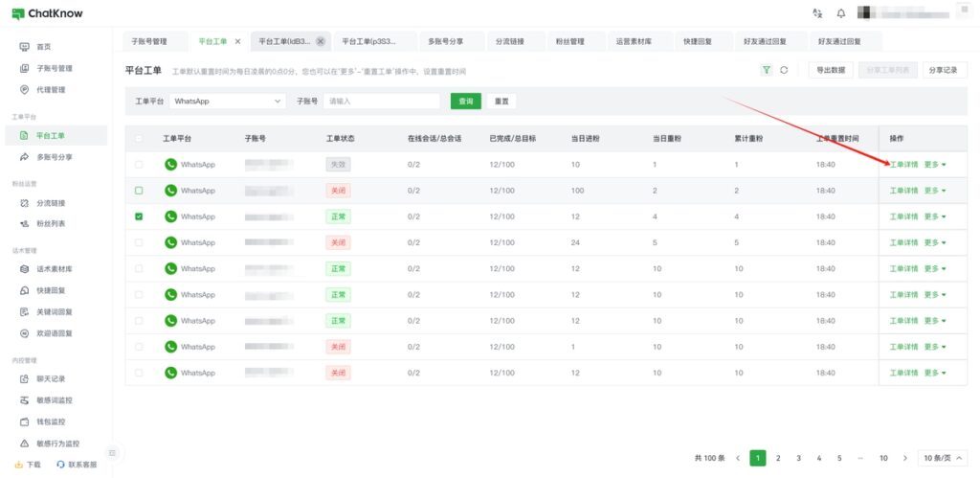Collapse the sidebar with the fold icon
The height and width of the screenshot is (478, 980).
coord(112,452)
